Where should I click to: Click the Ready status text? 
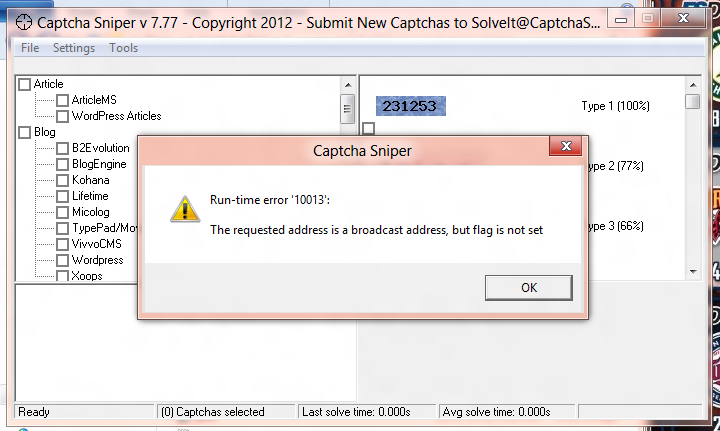click(34, 412)
